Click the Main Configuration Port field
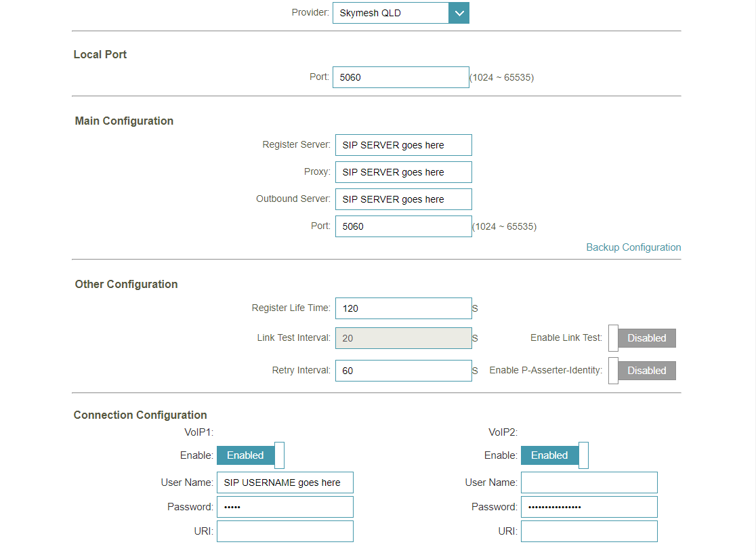The height and width of the screenshot is (555, 756). (403, 226)
